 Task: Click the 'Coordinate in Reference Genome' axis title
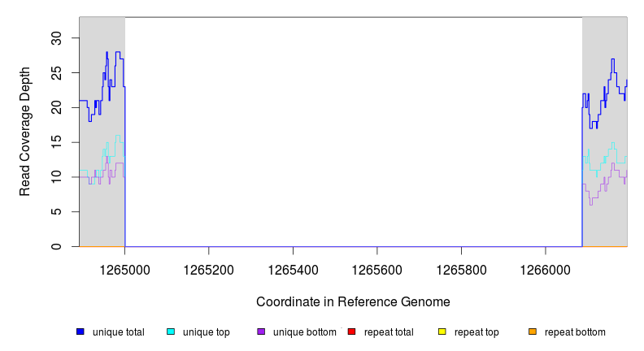click(x=353, y=301)
